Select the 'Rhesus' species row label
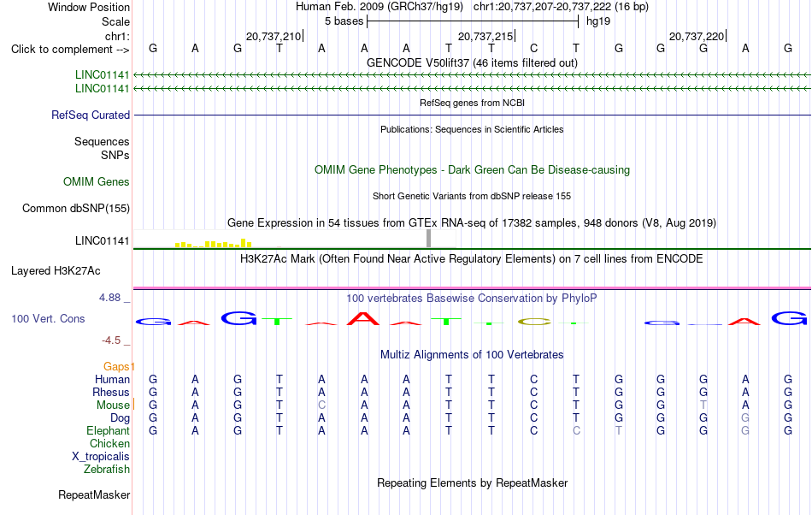Image resolution: width=812 pixels, height=515 pixels. tap(111, 392)
